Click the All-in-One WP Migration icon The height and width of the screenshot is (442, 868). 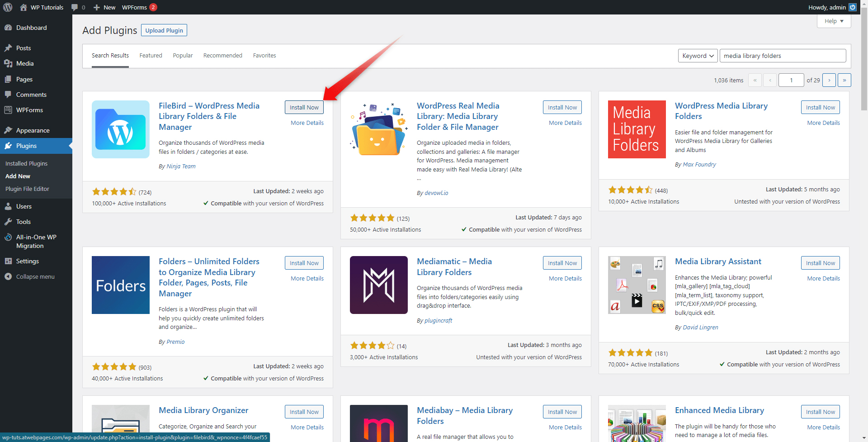(x=8, y=237)
